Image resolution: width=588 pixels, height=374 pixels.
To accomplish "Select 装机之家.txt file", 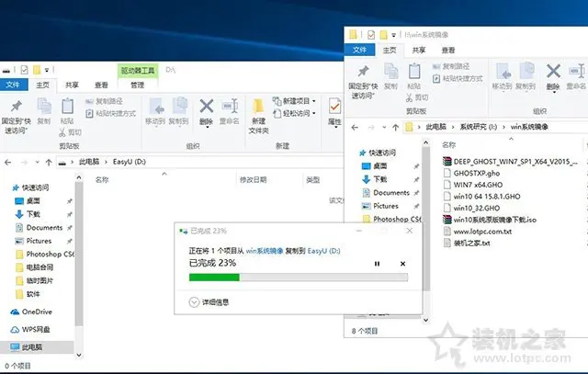I will pos(467,244).
